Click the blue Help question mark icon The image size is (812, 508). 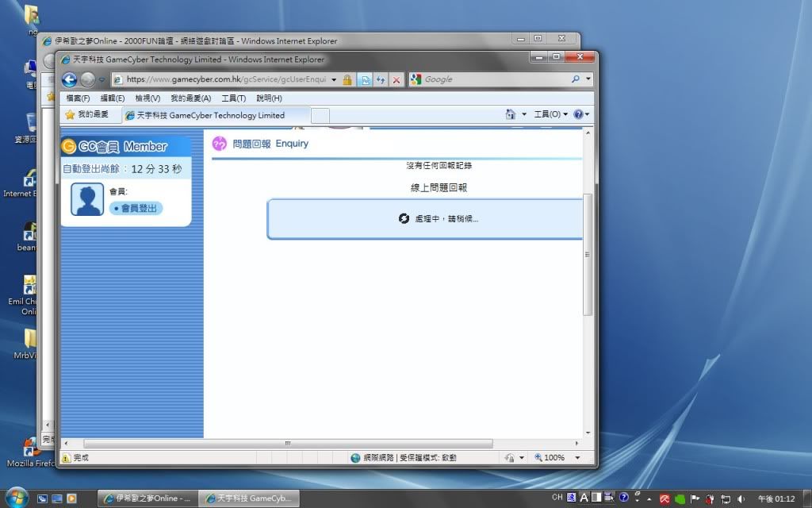578,114
